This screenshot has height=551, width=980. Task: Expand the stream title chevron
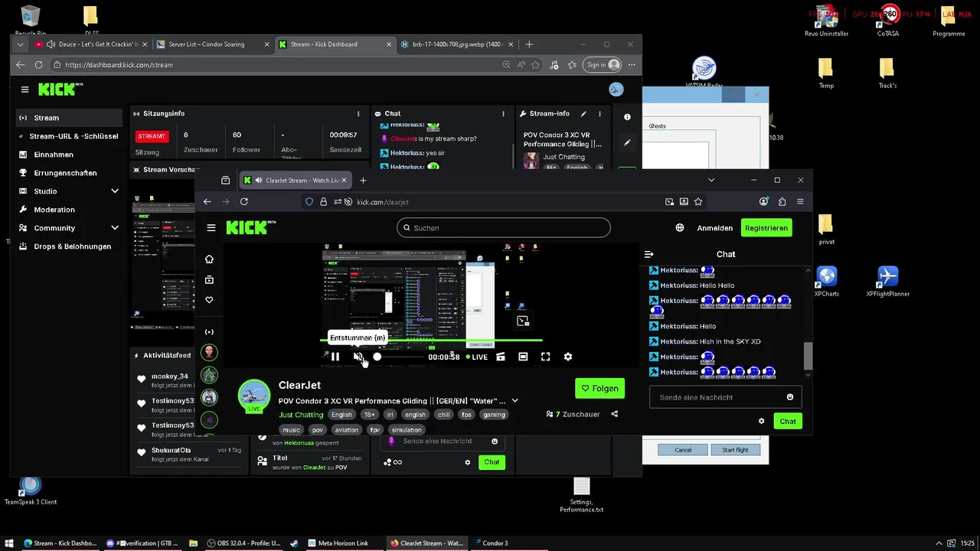point(514,401)
